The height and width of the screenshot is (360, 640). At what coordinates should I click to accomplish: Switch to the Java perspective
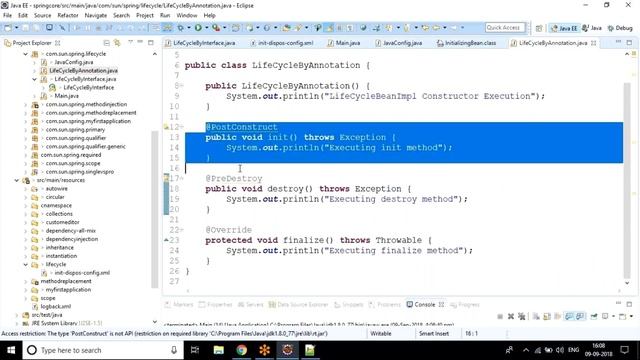(592, 28)
